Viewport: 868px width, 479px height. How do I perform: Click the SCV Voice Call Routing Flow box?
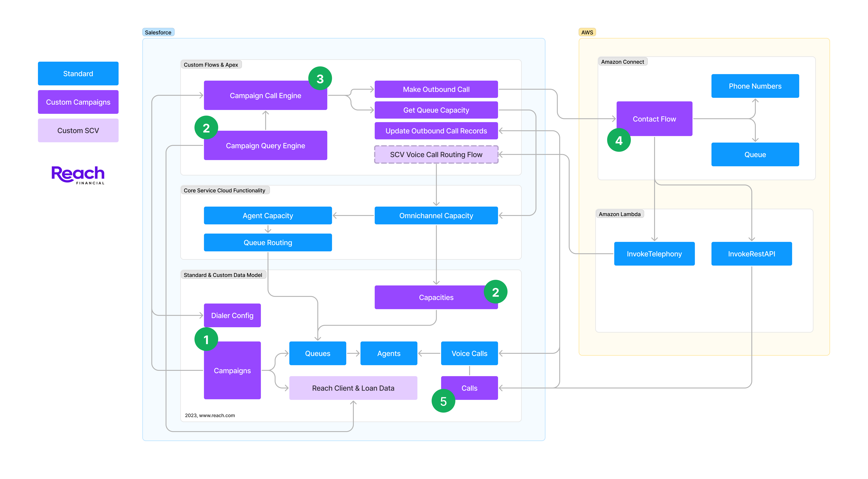pos(436,155)
